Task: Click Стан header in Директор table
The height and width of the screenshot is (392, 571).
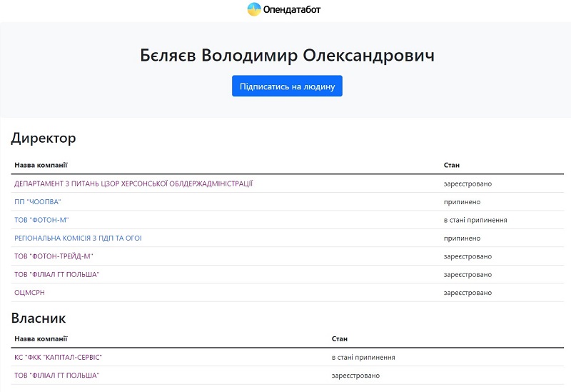Action: tap(452, 165)
